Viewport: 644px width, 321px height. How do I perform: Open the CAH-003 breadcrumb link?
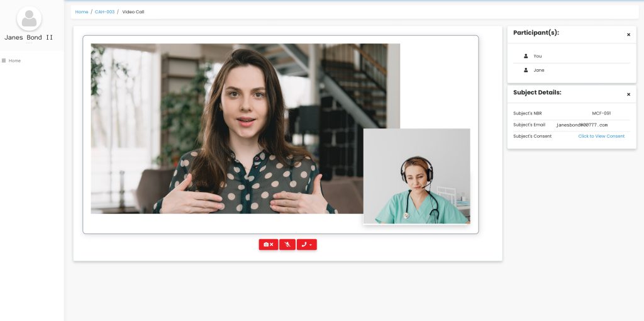click(104, 12)
